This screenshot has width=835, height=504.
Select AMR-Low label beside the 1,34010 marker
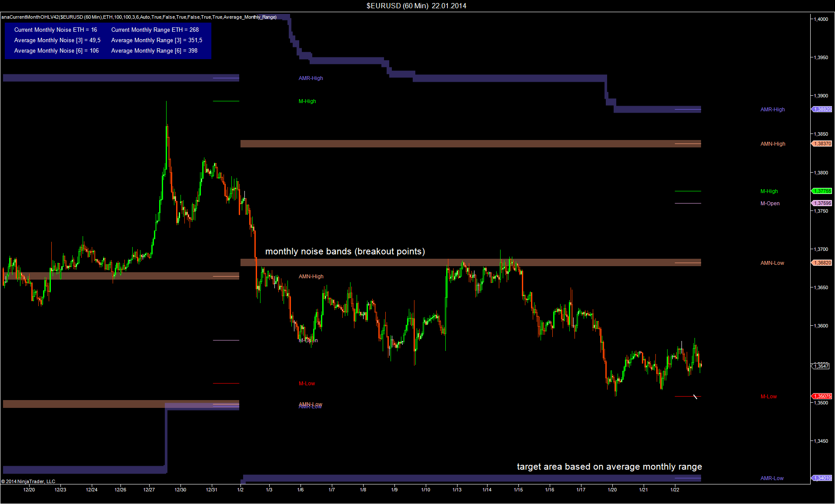click(x=772, y=478)
